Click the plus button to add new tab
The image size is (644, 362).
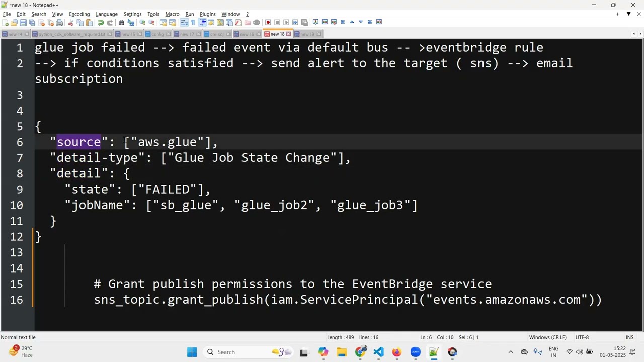point(617,14)
